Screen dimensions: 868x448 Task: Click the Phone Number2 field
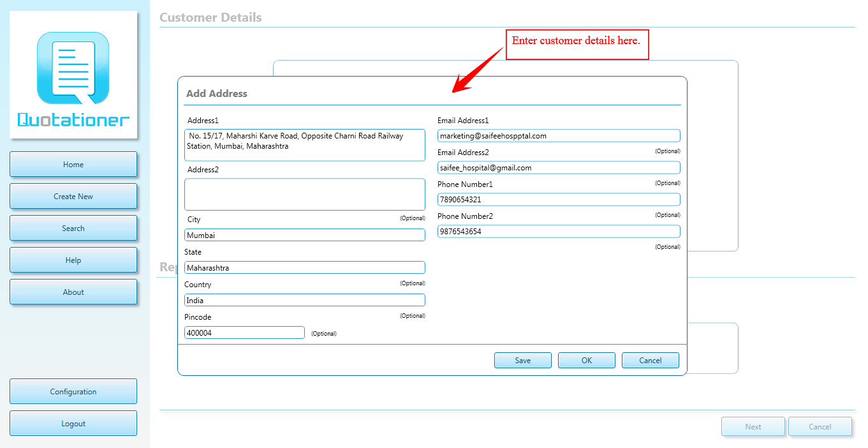(559, 231)
